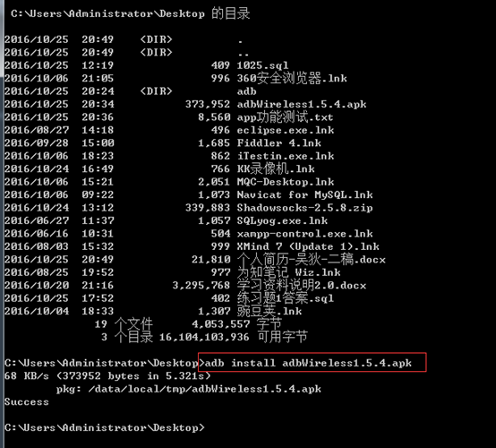Click the 1025.sql file entry

pyautogui.click(x=262, y=65)
